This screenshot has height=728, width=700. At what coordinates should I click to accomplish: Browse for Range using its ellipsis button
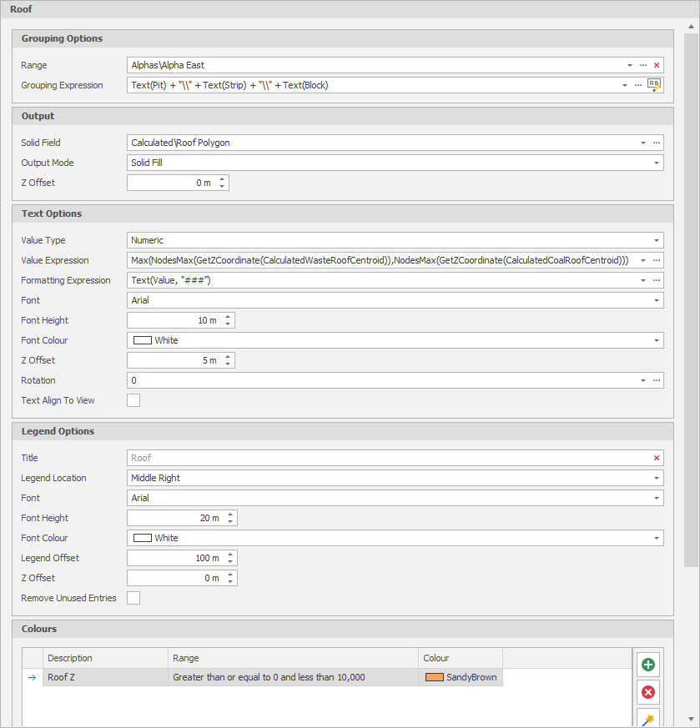pos(643,65)
